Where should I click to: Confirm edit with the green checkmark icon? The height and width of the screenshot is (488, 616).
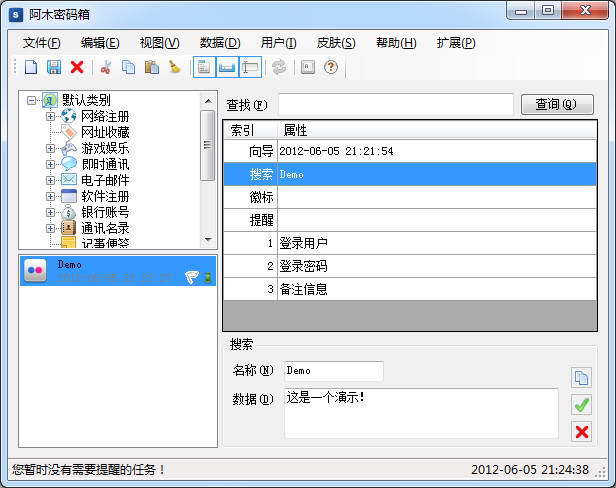tap(581, 405)
